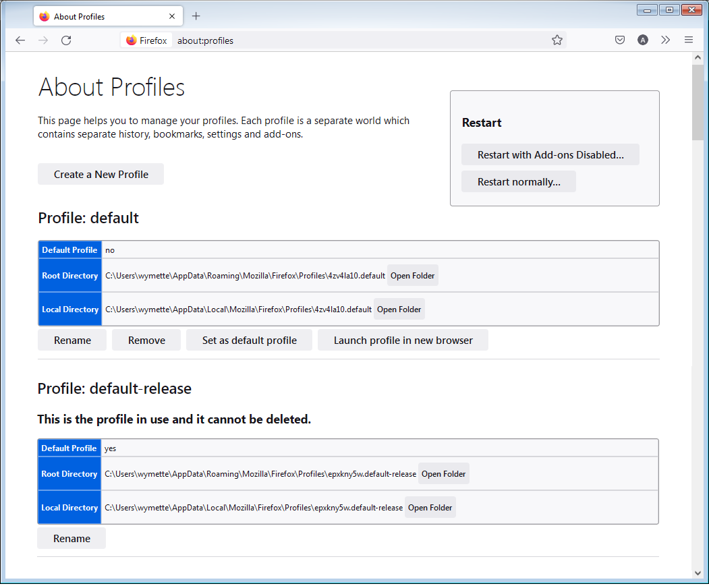
Task: Click the scrollbar down arrow
Action: tap(698, 573)
